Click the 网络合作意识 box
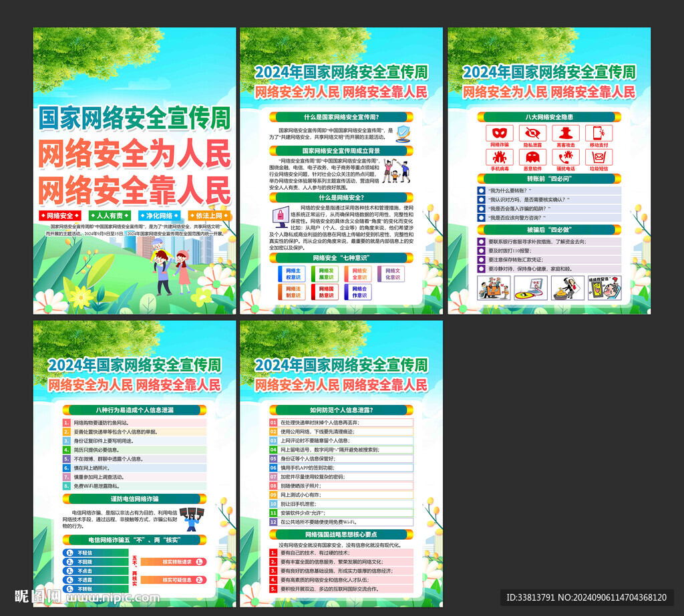 [358, 292]
